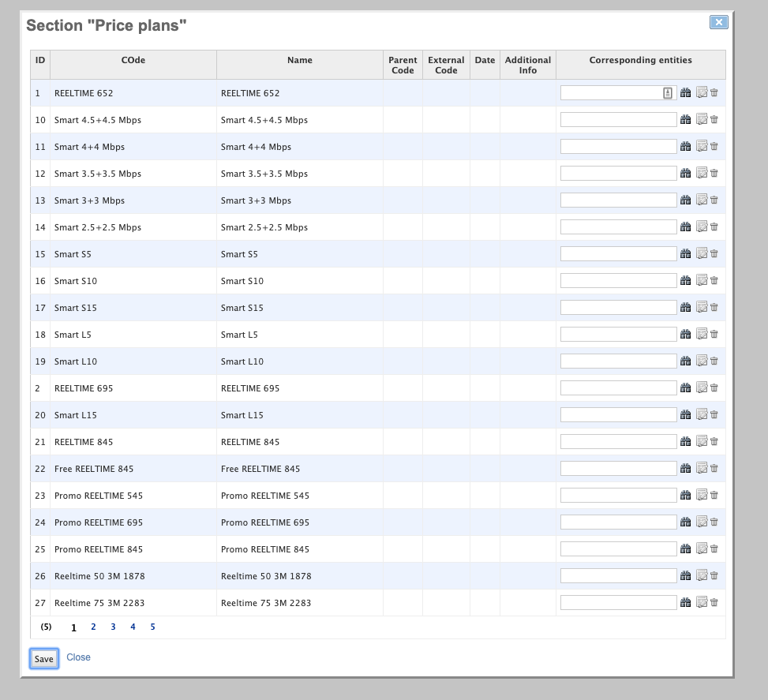The image size is (768, 700).
Task: Click the Additional Info column header
Action: tap(528, 66)
